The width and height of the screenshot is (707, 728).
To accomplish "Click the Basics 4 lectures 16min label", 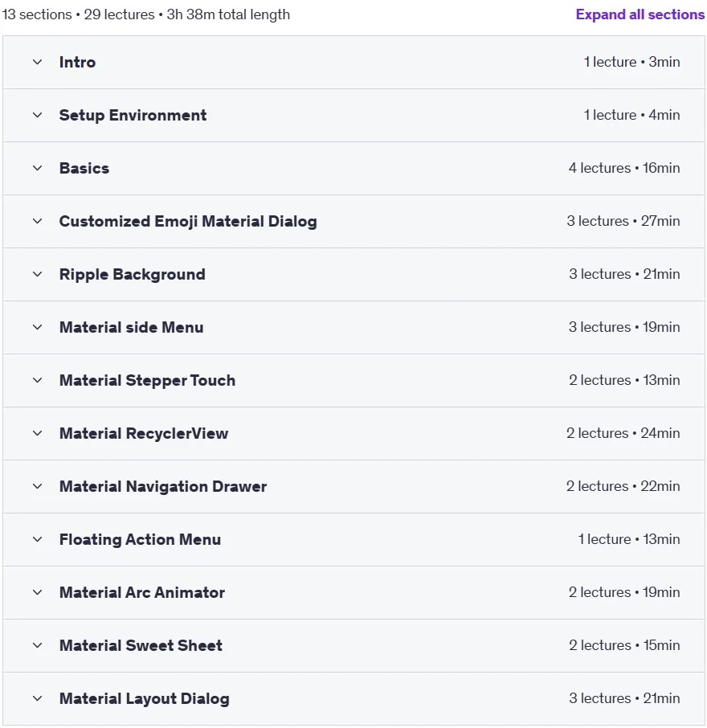I will 624,168.
